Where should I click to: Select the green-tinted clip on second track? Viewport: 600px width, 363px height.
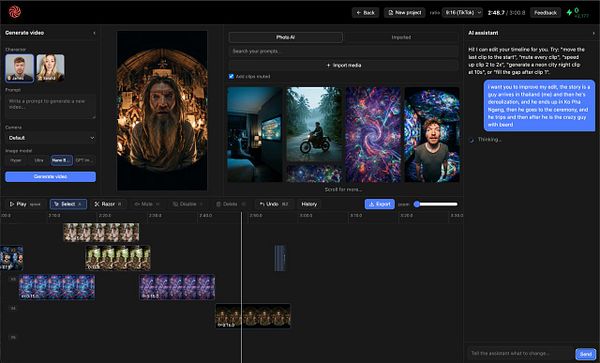click(118, 258)
